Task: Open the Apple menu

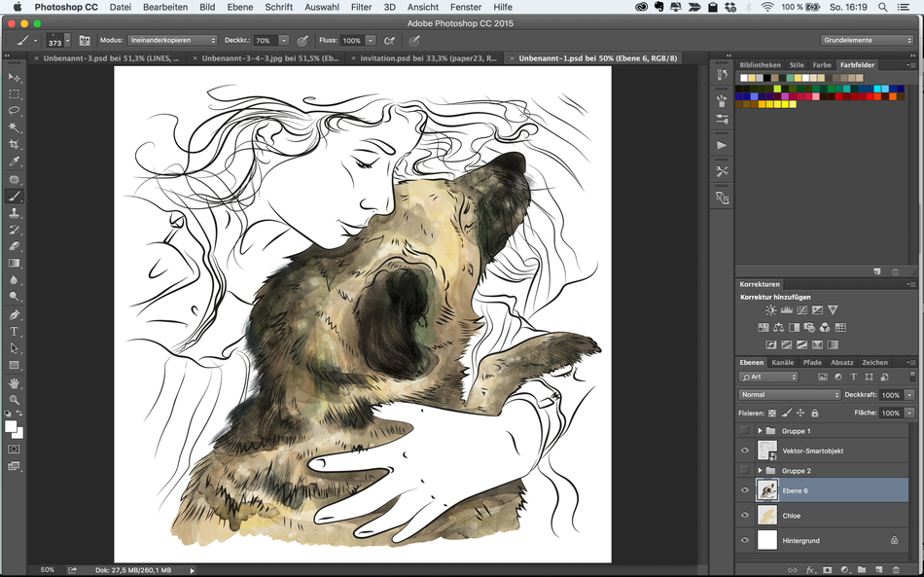Action: 18,7
